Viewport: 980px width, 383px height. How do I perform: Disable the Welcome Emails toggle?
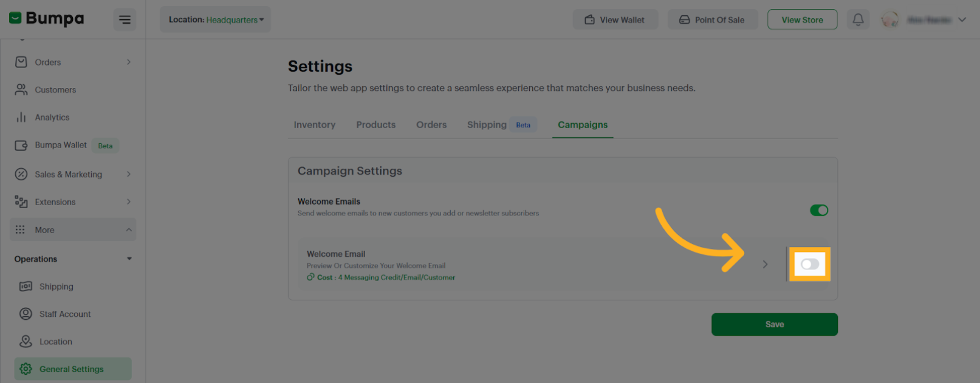(x=819, y=210)
